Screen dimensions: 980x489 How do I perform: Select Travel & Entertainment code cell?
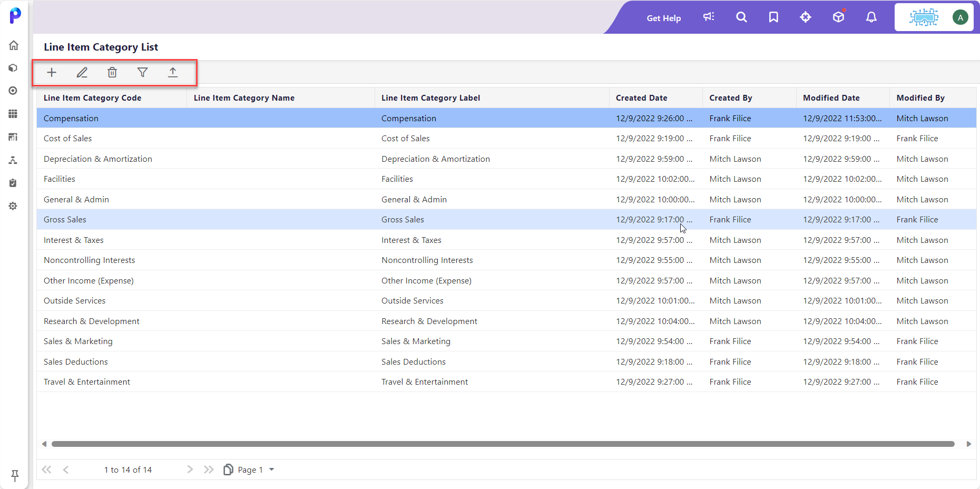click(112, 382)
